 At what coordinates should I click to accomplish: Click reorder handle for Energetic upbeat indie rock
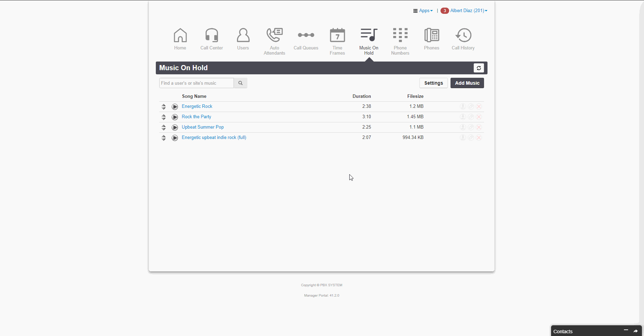164,138
